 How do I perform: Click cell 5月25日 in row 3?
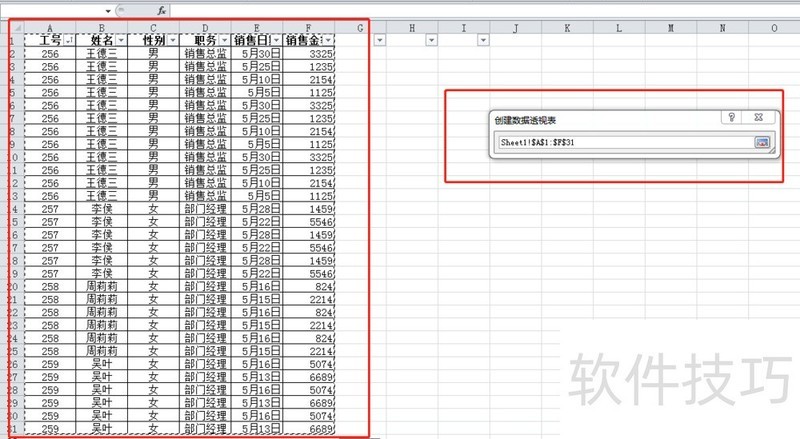click(257, 66)
